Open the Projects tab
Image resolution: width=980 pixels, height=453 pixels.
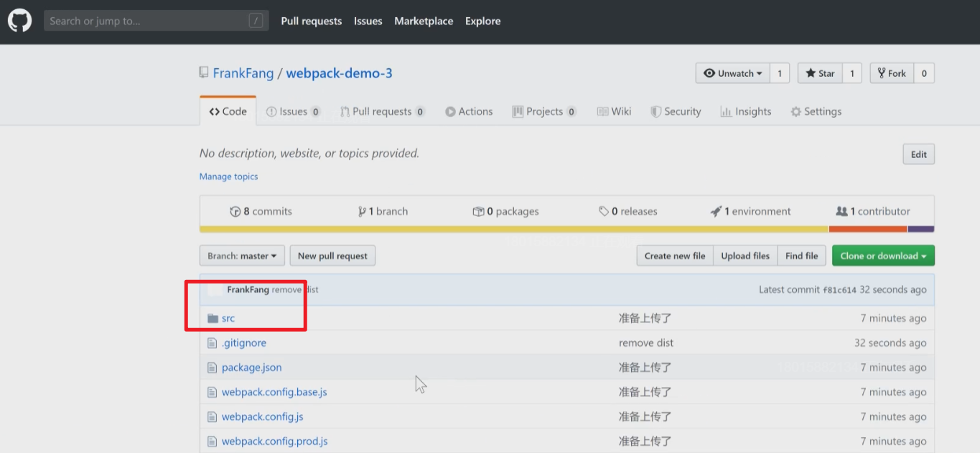(x=544, y=111)
